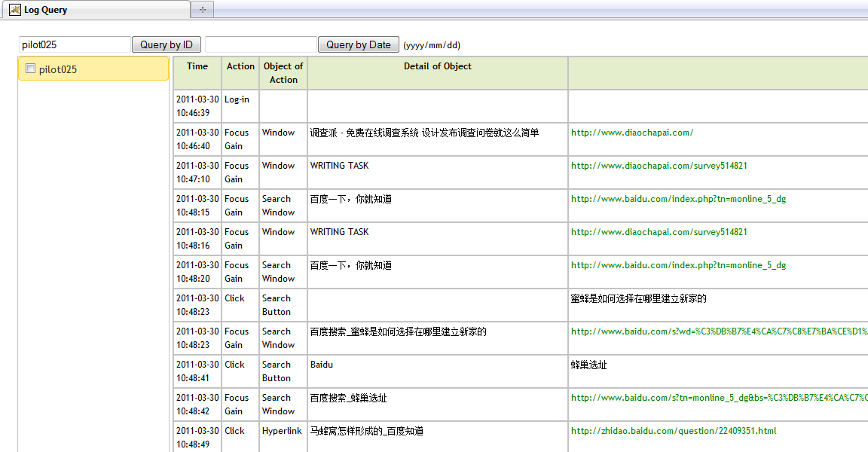Open the baidu.com/s?tn=monline_5_dg&bs link

point(719,399)
